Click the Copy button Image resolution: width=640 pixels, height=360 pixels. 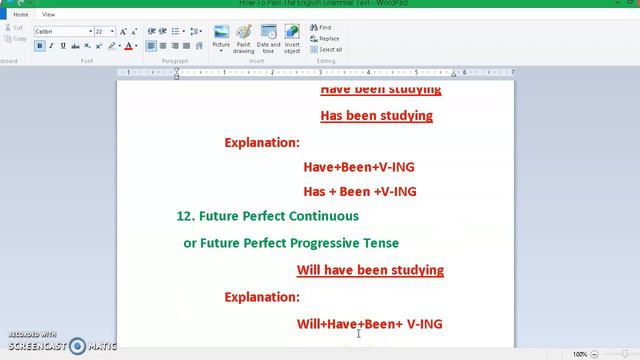pyautogui.click(x=16, y=39)
